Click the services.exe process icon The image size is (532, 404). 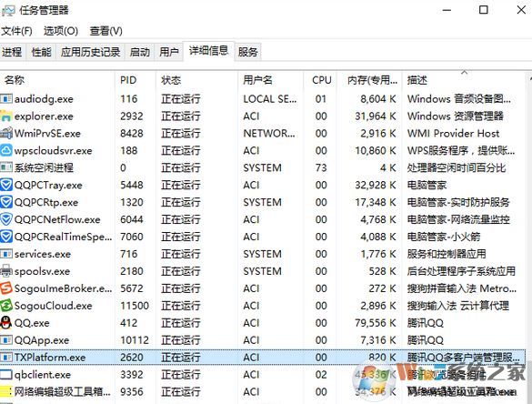(x=6, y=254)
